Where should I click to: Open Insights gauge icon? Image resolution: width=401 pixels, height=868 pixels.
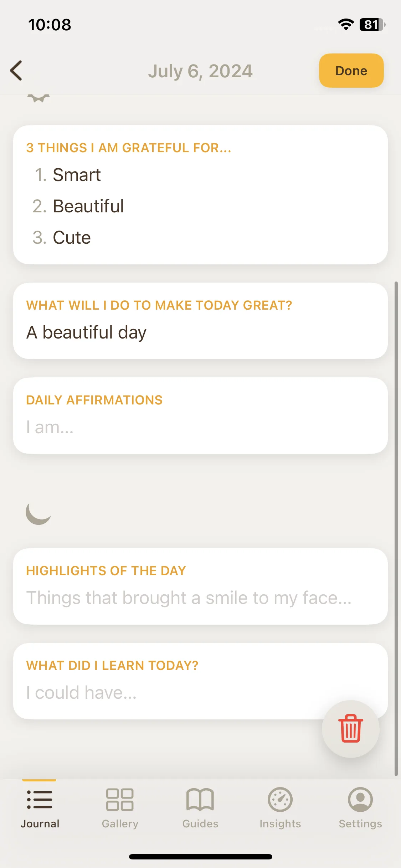point(280,799)
